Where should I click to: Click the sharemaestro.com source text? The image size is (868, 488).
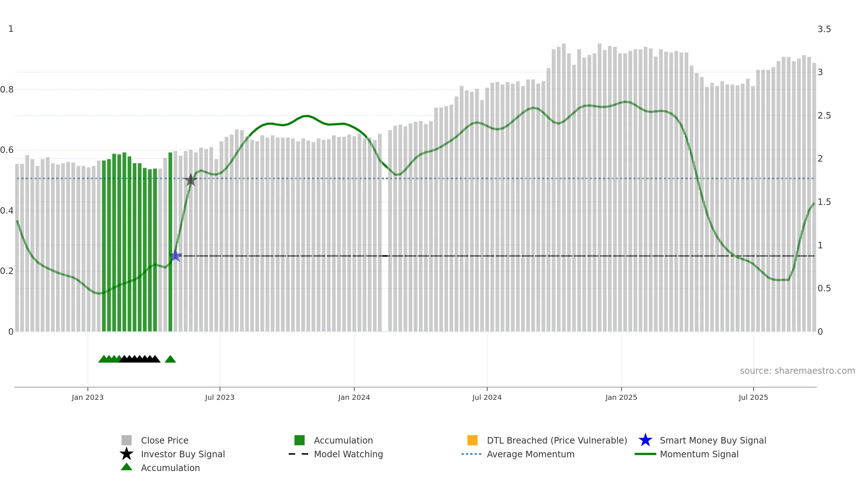pyautogui.click(x=797, y=371)
